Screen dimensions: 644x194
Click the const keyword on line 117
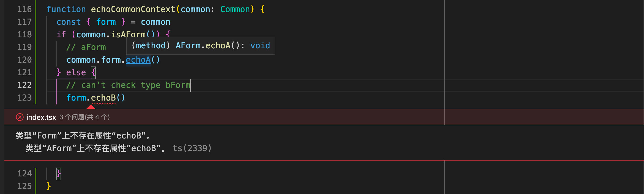pos(69,22)
